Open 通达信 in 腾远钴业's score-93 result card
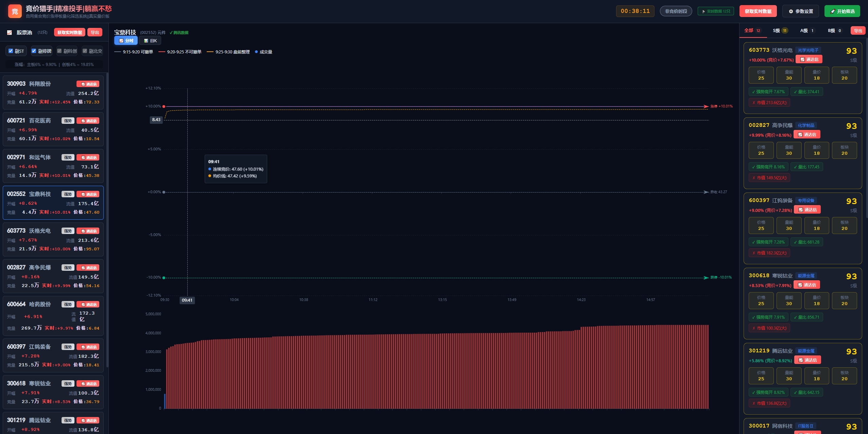 coord(807,360)
